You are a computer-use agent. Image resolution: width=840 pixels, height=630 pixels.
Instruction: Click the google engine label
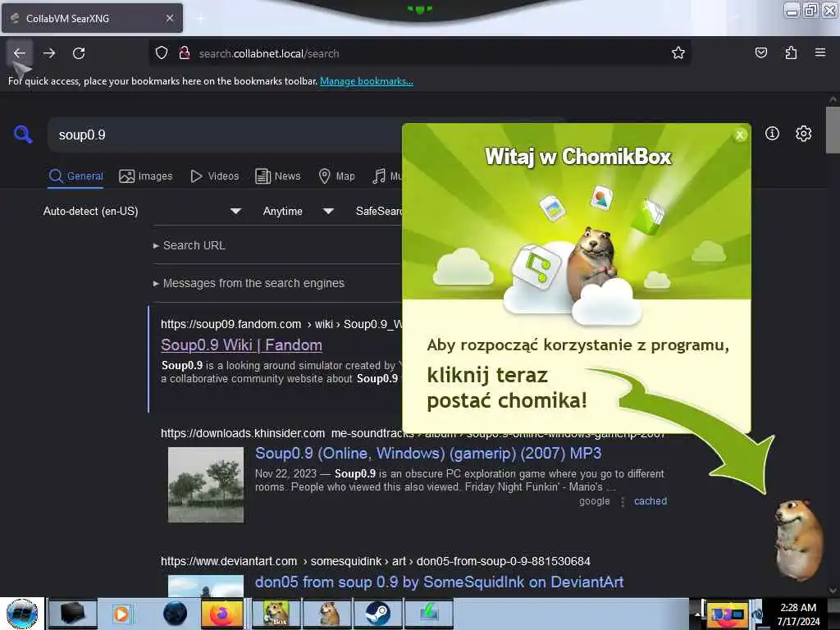(594, 501)
